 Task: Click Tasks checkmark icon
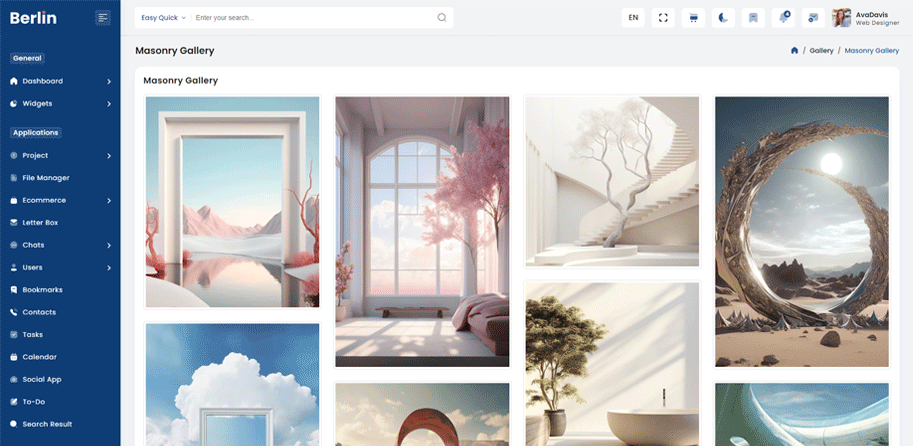(x=14, y=334)
